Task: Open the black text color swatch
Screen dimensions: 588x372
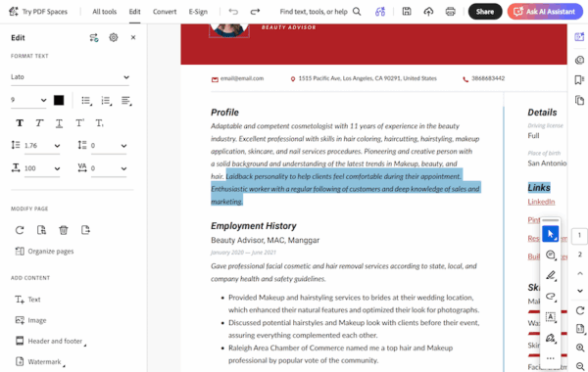Action: click(x=59, y=101)
